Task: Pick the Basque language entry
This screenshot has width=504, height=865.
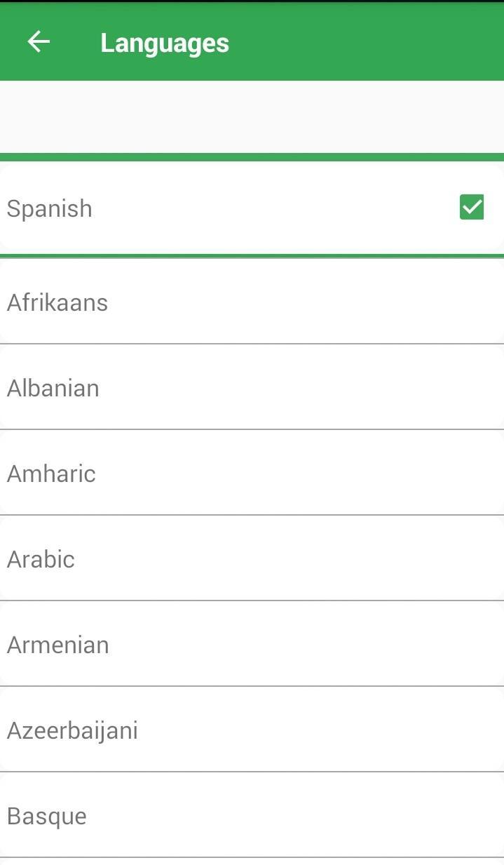Action: coord(252,816)
